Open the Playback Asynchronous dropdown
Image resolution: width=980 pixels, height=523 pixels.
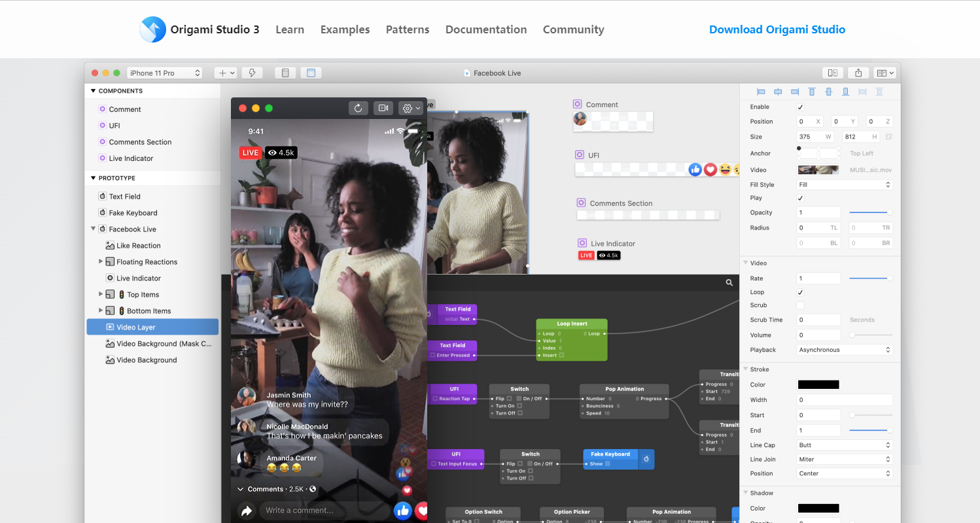[845, 350]
